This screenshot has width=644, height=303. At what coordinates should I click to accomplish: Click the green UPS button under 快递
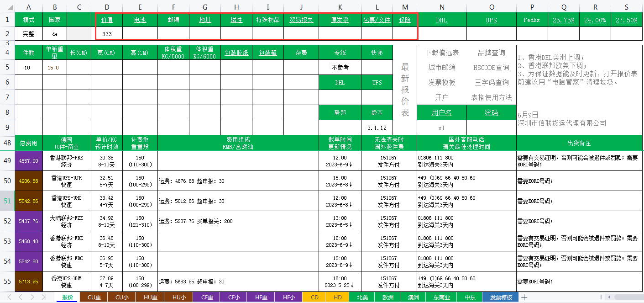click(377, 83)
